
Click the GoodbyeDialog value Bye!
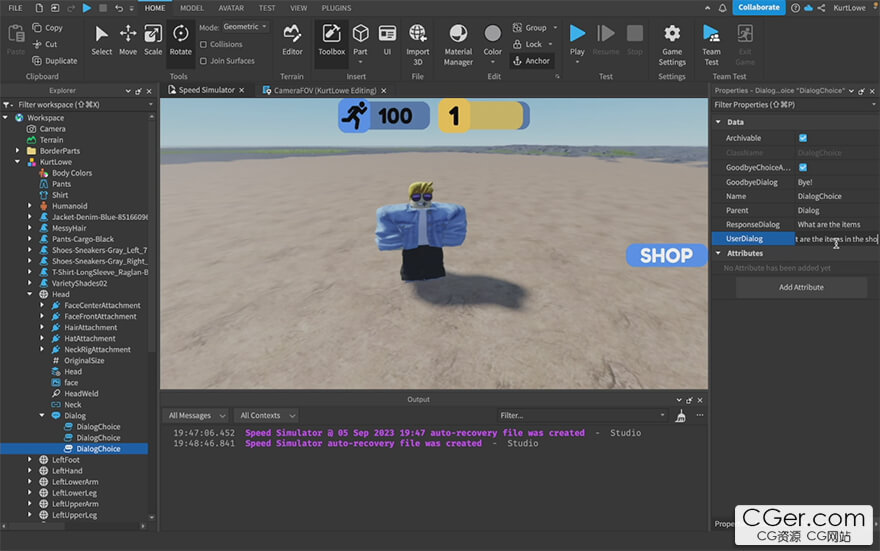coord(805,182)
